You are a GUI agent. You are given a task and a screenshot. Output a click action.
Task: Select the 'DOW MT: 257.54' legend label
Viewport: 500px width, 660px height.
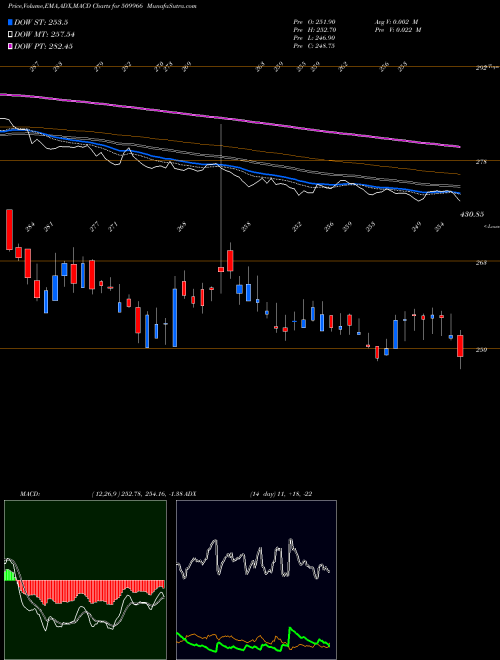tap(44, 34)
